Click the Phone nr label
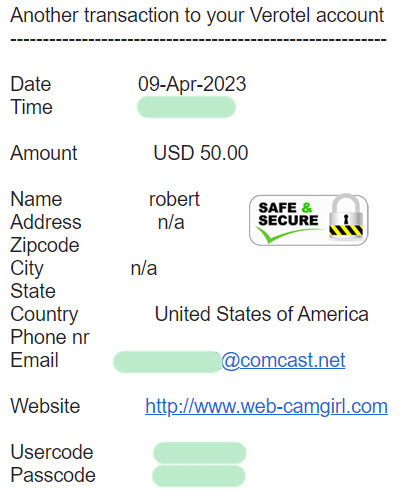401x494 pixels. [50, 337]
